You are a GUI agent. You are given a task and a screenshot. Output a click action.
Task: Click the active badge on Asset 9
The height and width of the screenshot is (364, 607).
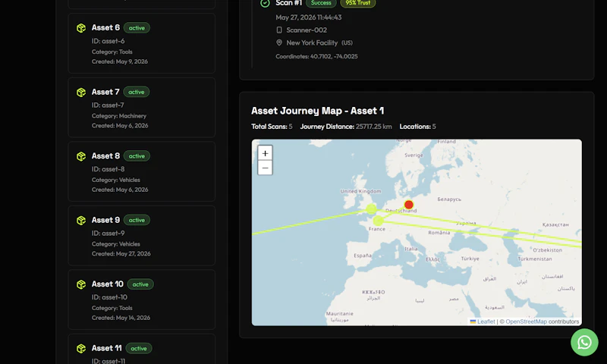pyautogui.click(x=137, y=220)
